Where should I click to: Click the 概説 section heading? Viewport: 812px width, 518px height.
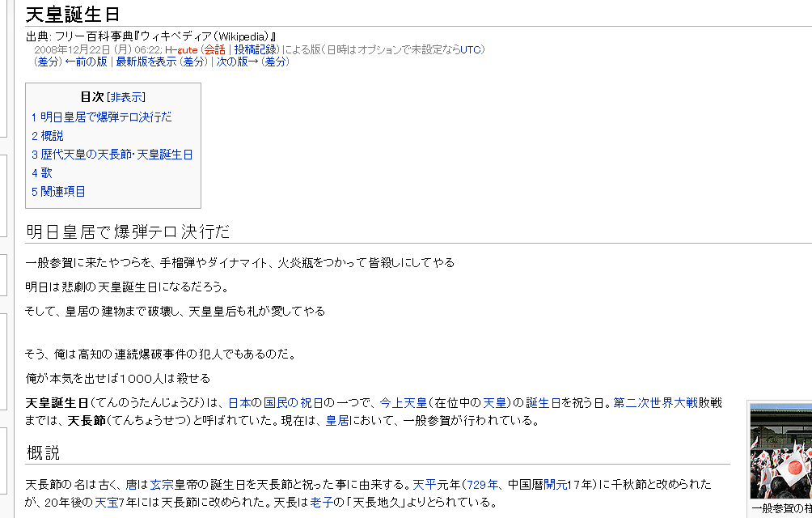[x=44, y=452]
